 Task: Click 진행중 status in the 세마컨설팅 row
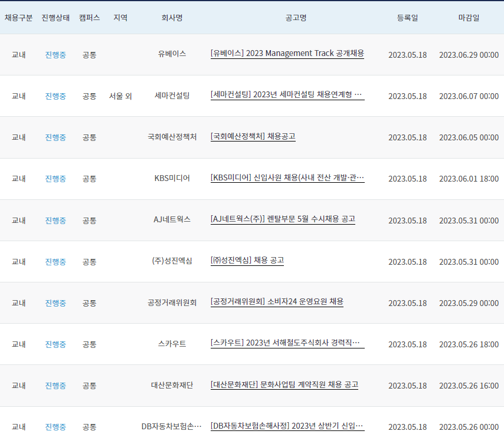tap(55, 96)
